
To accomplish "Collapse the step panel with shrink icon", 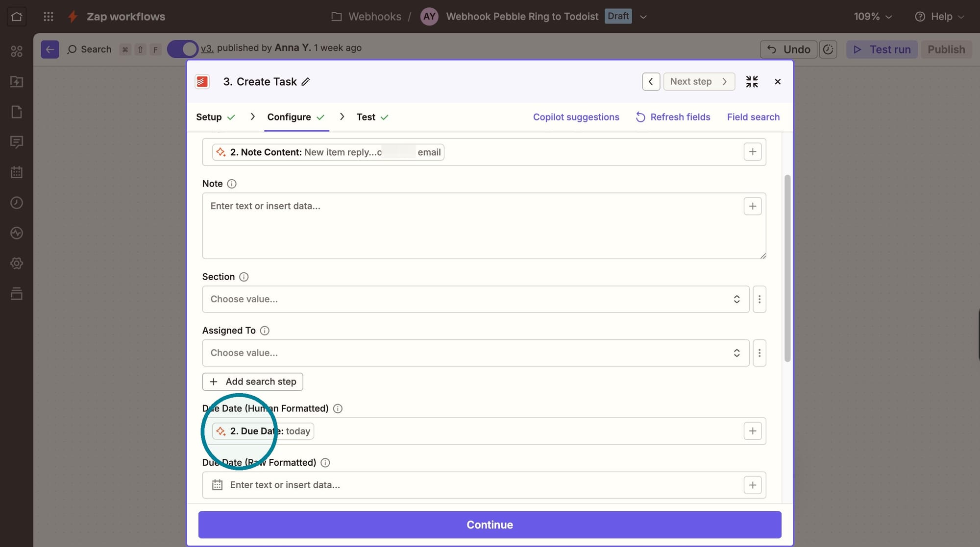I will pyautogui.click(x=752, y=82).
